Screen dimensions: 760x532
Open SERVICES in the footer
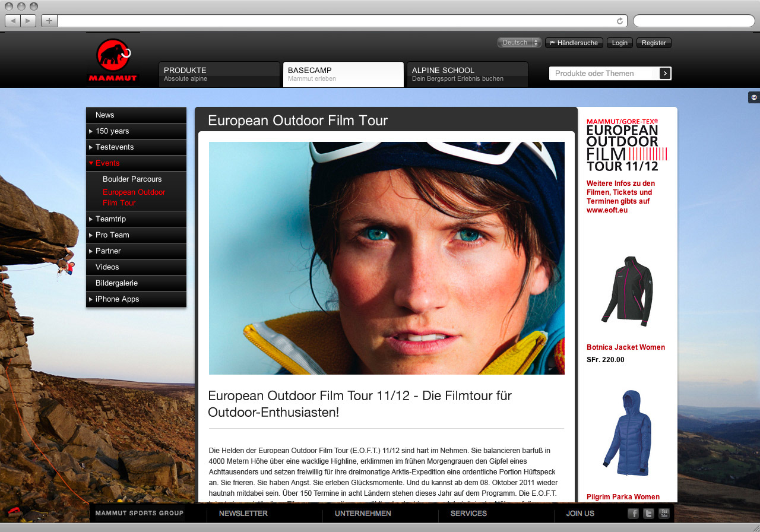point(468,514)
